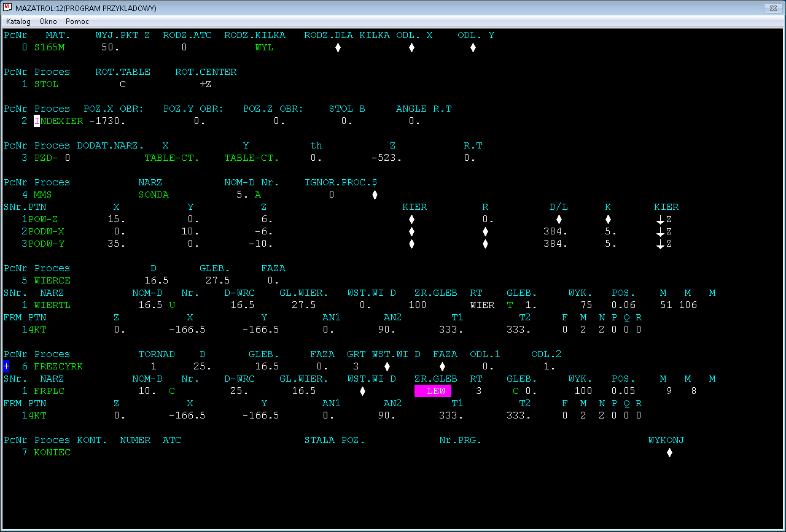
Task: Select the INDEXIER process name
Action: tap(58, 121)
